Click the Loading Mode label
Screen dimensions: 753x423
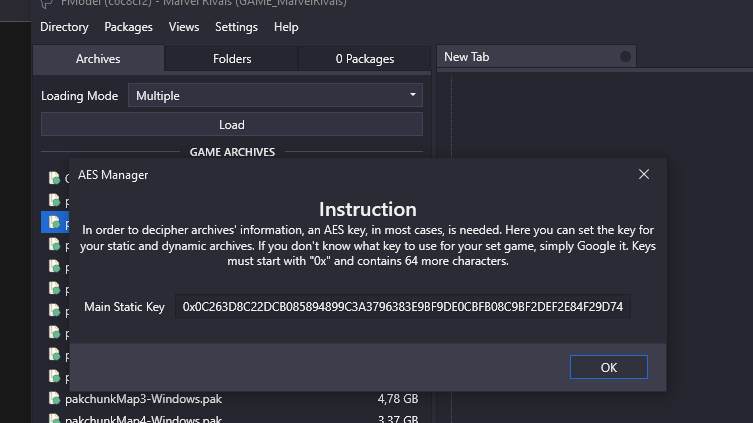pyautogui.click(x=80, y=96)
